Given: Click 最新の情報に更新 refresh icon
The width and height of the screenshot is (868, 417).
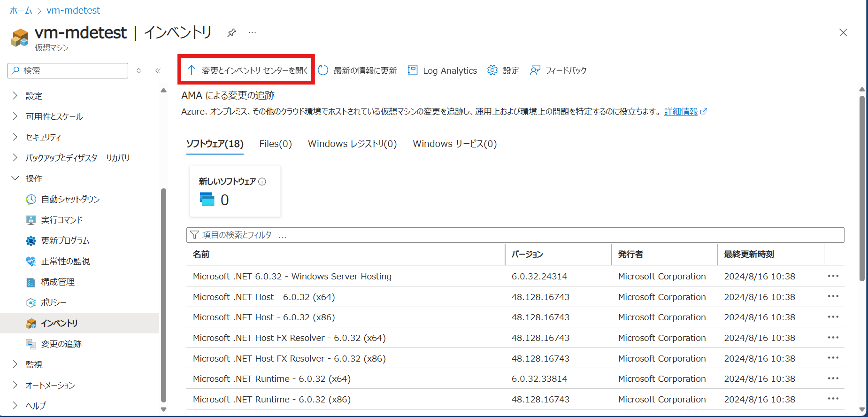Looking at the screenshot, I should pyautogui.click(x=323, y=70).
